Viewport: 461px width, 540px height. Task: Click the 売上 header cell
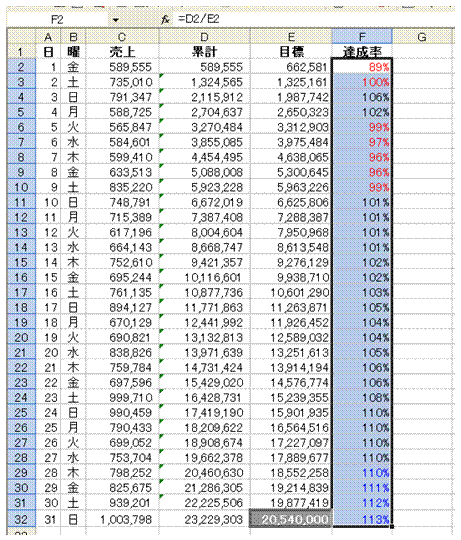[x=122, y=52]
